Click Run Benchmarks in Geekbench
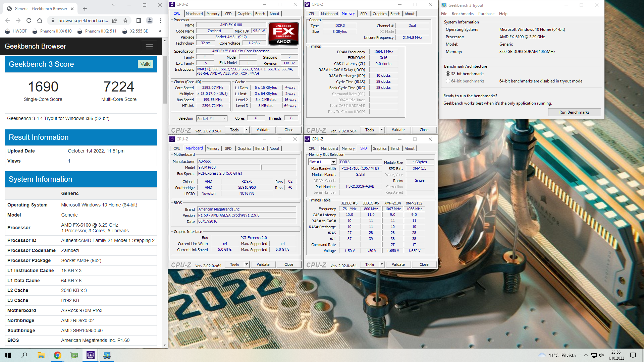 tap(574, 112)
